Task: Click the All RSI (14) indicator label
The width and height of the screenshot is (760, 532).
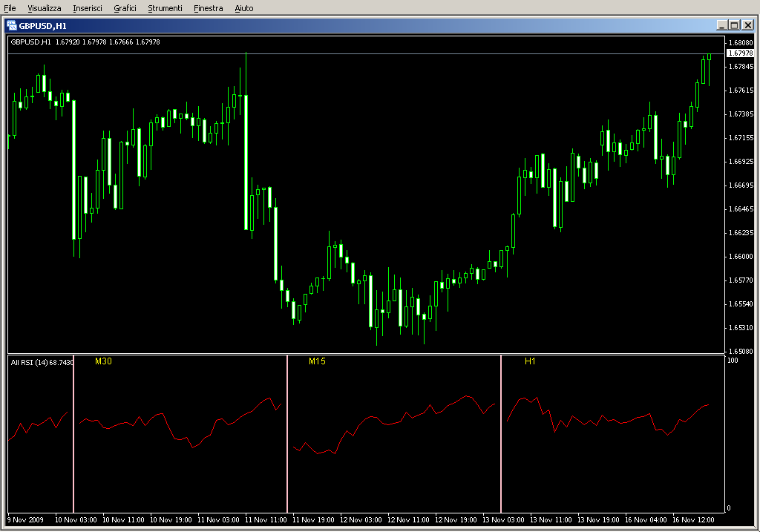Action: 42,362
